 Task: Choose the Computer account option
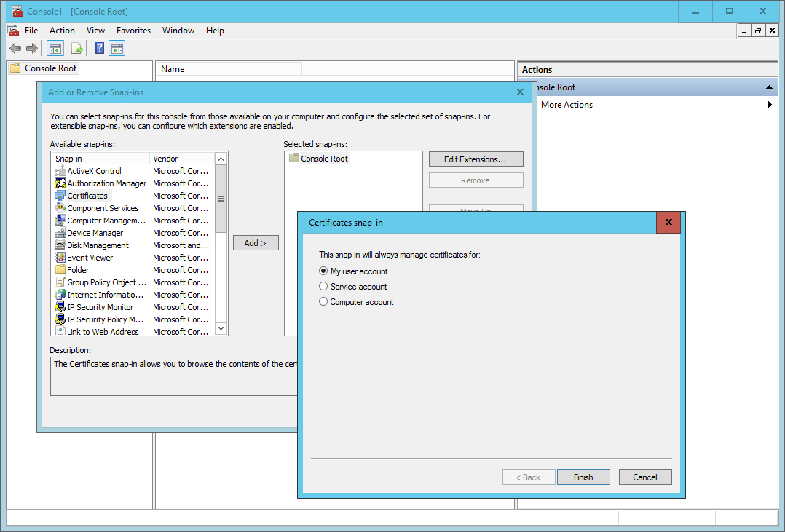tap(324, 302)
